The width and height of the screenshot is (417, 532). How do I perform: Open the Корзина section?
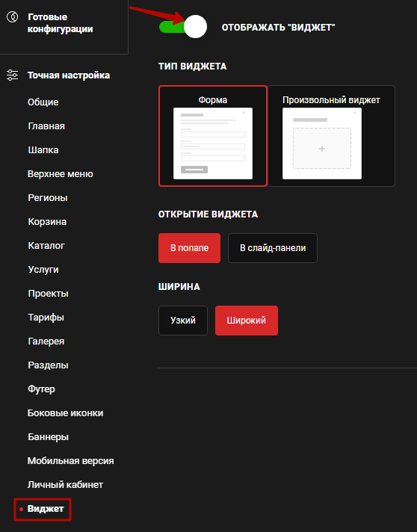coord(47,222)
